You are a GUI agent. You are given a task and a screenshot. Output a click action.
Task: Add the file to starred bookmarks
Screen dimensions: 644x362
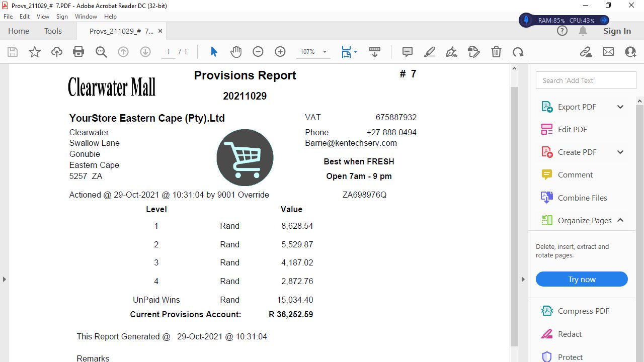click(x=35, y=52)
